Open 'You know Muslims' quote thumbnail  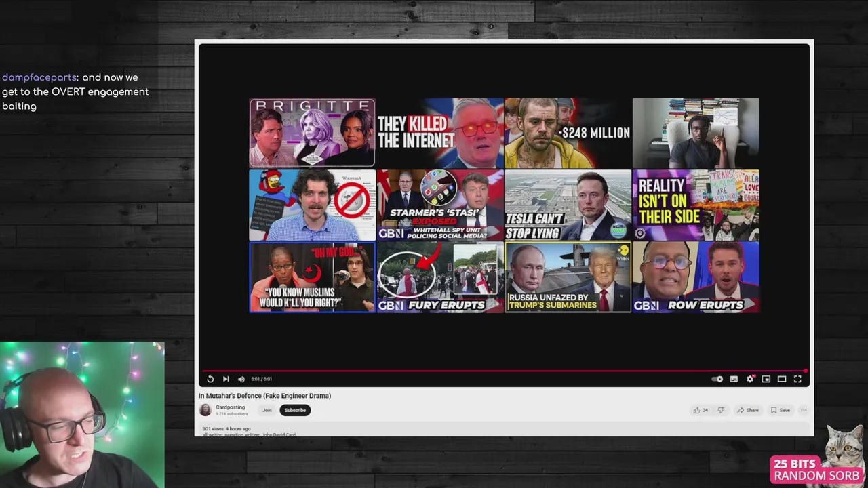pyautogui.click(x=312, y=277)
